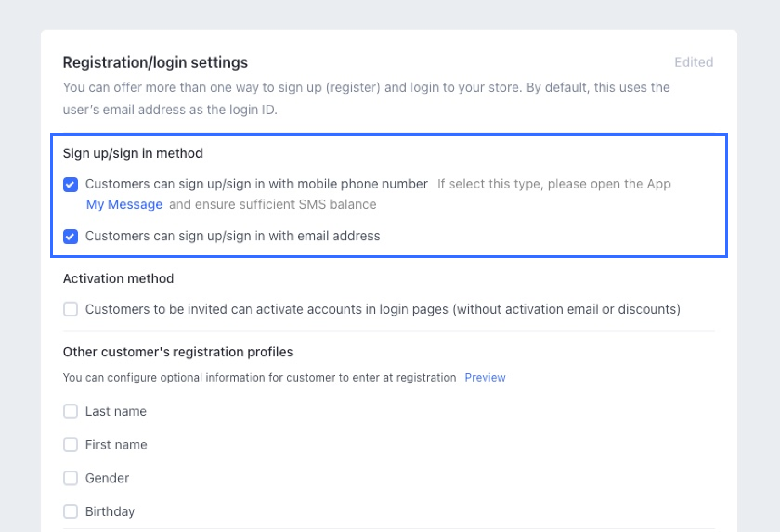Screen dimensions: 780x532
Task: Click the 'Registration/login settings' heading
Action: tap(155, 62)
